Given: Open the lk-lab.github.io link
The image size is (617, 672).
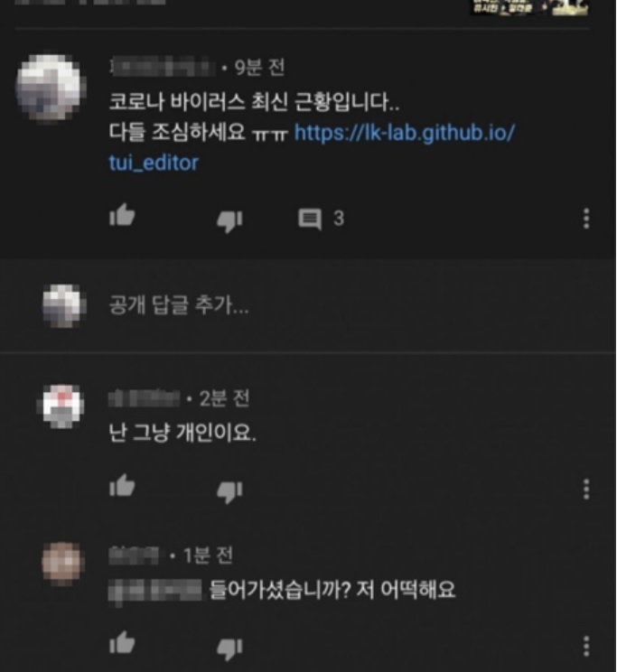Looking at the screenshot, I should click(x=405, y=133).
